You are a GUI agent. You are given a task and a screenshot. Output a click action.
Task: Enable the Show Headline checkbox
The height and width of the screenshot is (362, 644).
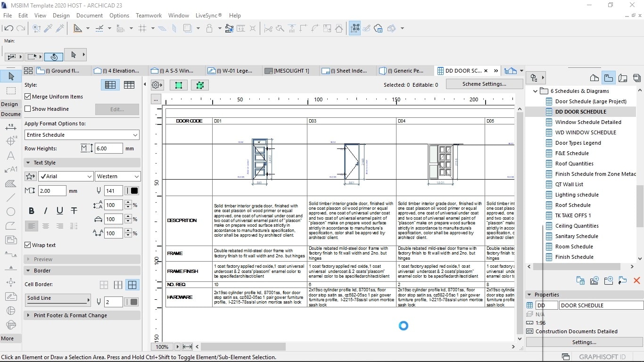pos(27,109)
